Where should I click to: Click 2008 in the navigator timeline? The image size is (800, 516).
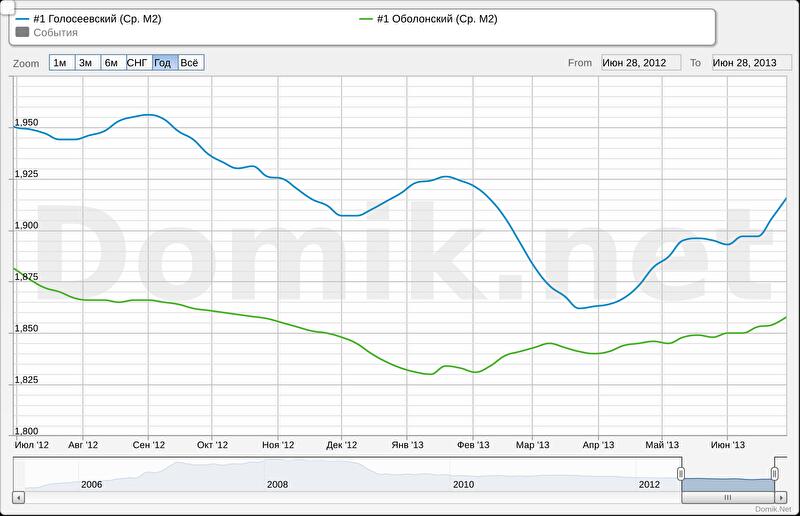click(x=278, y=484)
